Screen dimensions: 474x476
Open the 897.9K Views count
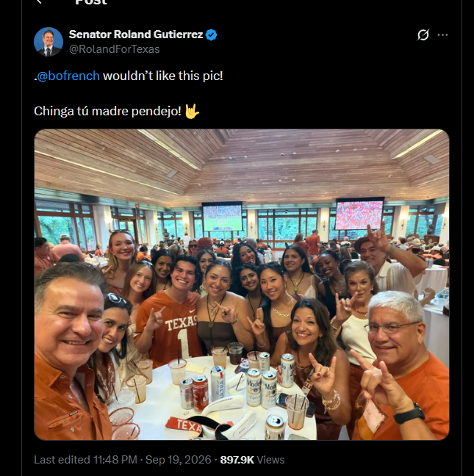(252, 460)
